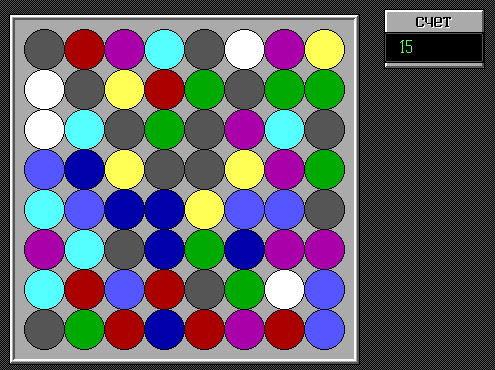This screenshot has width=495, height=370.
Task: Pick the cyan ball in the top row
Action: (164, 49)
